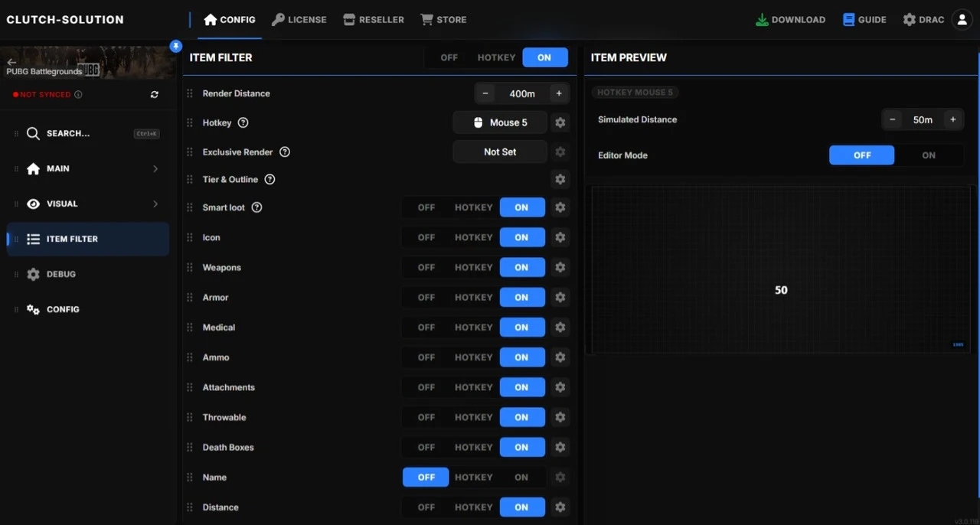Set Attachments filter to HOTKEY

(474, 387)
